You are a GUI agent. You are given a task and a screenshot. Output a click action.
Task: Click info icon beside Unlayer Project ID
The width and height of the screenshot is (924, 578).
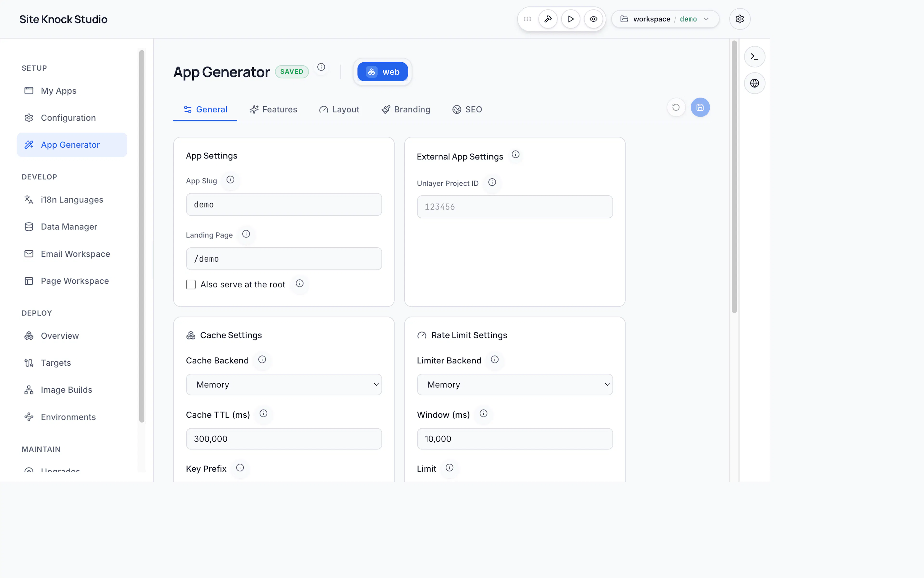pos(492,182)
